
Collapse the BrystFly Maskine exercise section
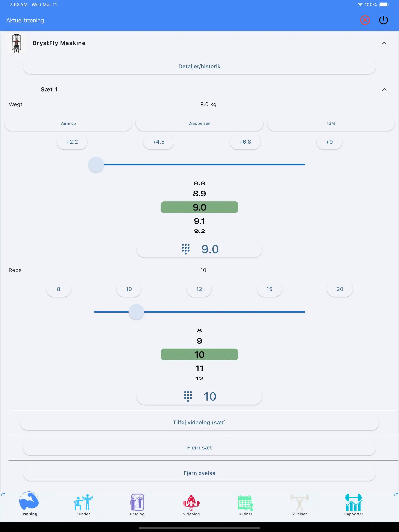click(x=384, y=43)
